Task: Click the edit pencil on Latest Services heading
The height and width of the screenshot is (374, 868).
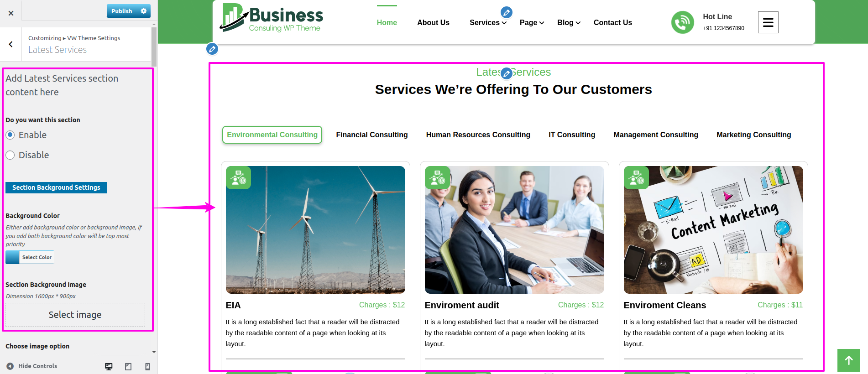Action: (507, 73)
